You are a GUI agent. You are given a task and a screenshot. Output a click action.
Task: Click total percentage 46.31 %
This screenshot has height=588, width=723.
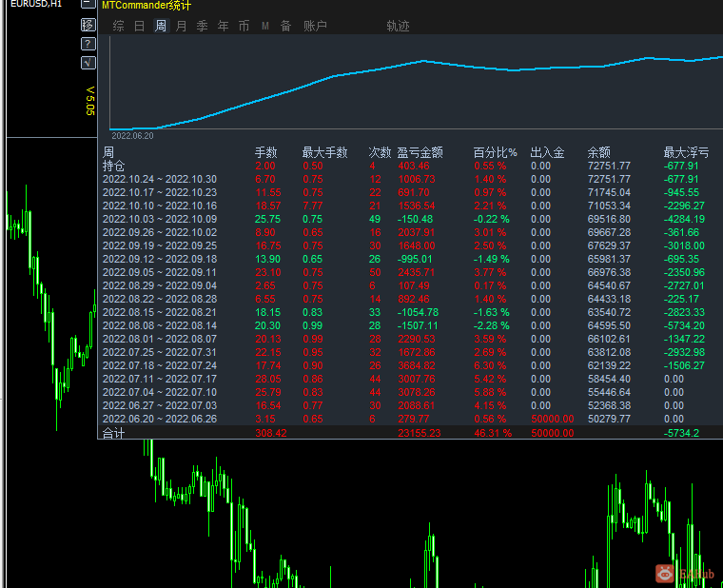coord(493,434)
